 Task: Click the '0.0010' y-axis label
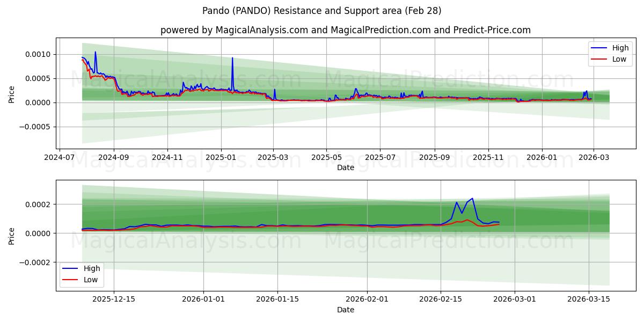point(39,54)
